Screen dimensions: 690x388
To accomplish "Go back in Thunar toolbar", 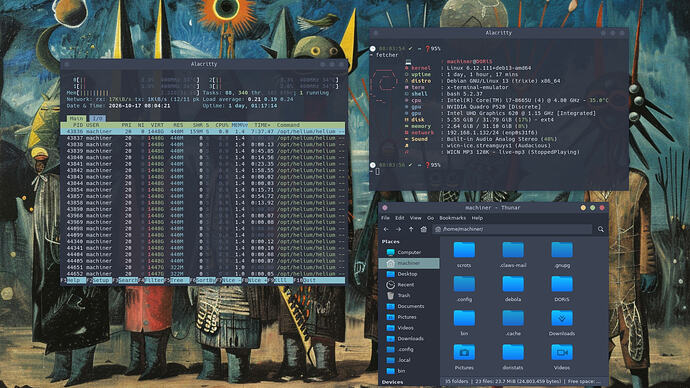I will (x=386, y=229).
